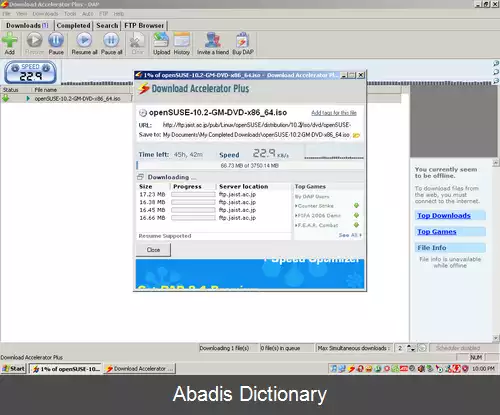This screenshot has width=500, height=415.
Task: Click the Pause all toolbar icon
Action: pyautogui.click(x=111, y=40)
